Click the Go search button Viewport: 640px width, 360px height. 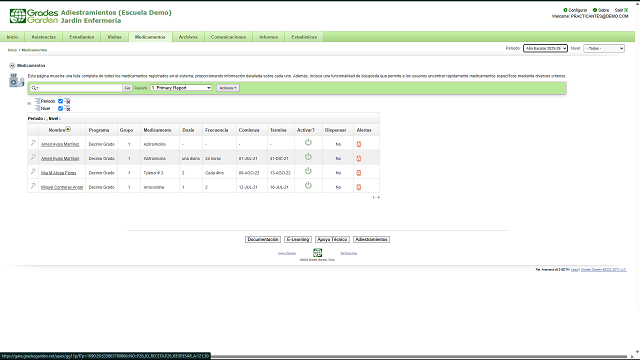(x=127, y=88)
